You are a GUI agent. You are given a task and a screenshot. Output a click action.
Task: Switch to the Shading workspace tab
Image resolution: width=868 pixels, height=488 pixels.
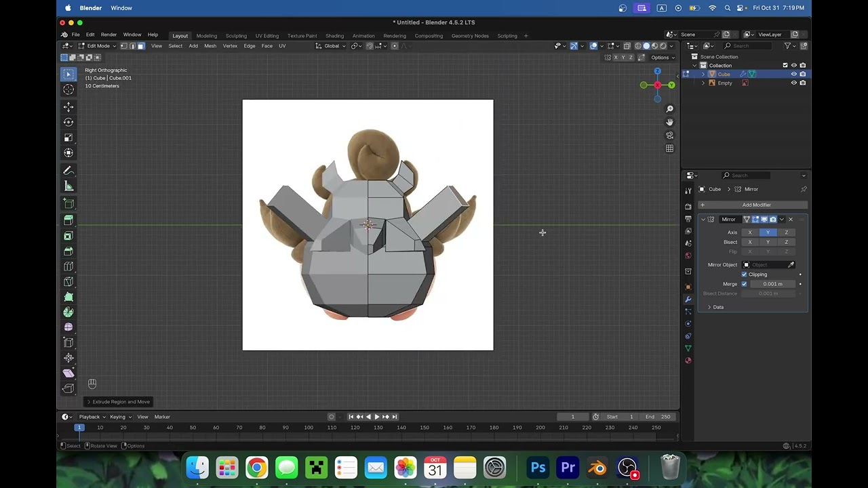[334, 36]
